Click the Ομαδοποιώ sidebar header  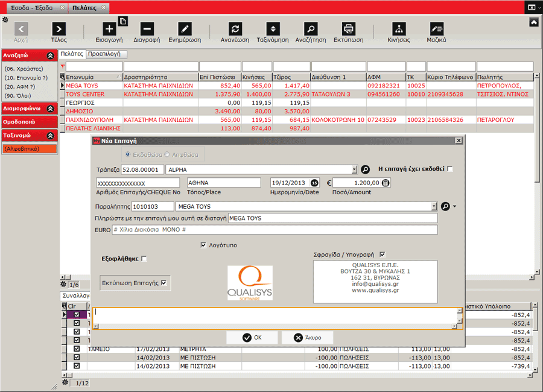30,122
